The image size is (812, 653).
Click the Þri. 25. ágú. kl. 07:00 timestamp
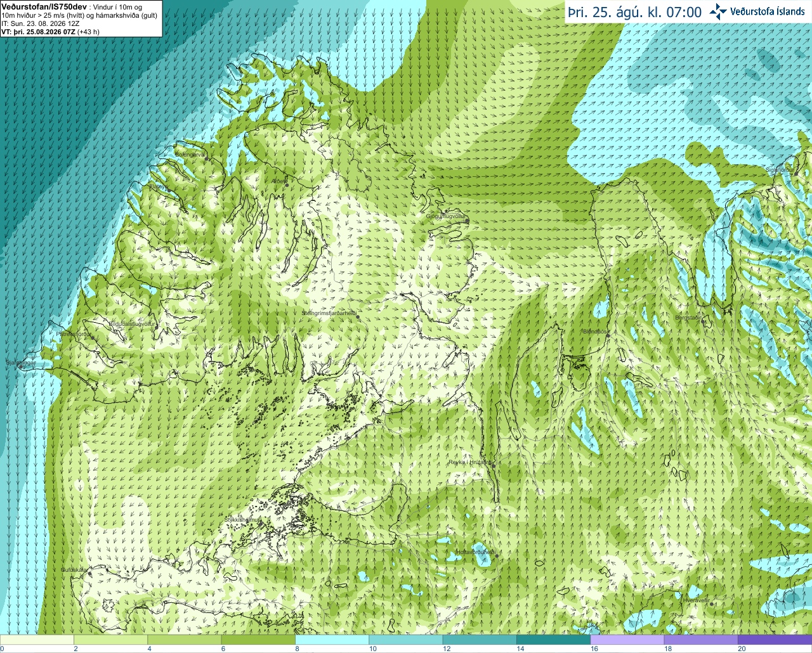click(x=635, y=12)
